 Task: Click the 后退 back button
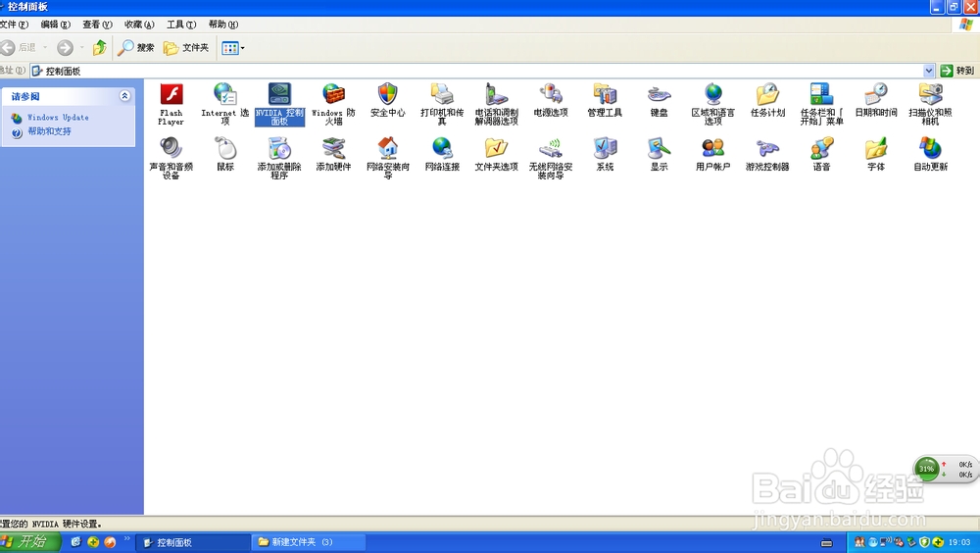[x=19, y=47]
